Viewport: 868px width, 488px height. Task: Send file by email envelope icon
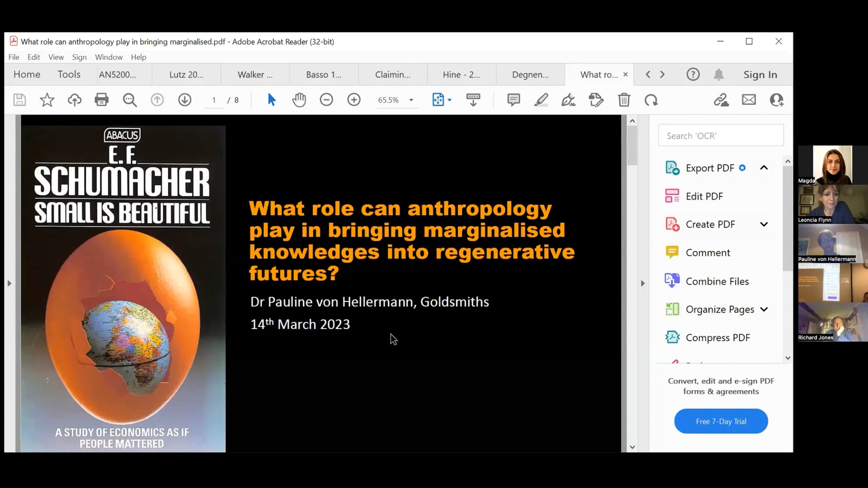tap(749, 100)
